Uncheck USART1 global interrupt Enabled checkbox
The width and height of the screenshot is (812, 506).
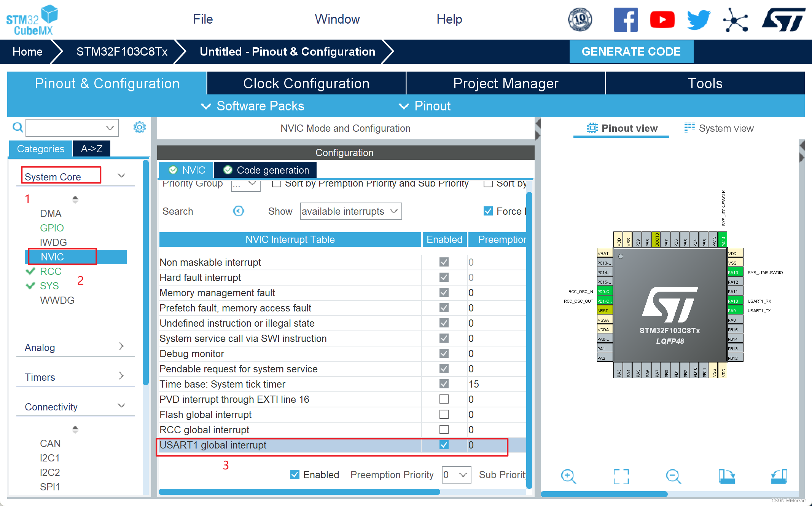[444, 445]
